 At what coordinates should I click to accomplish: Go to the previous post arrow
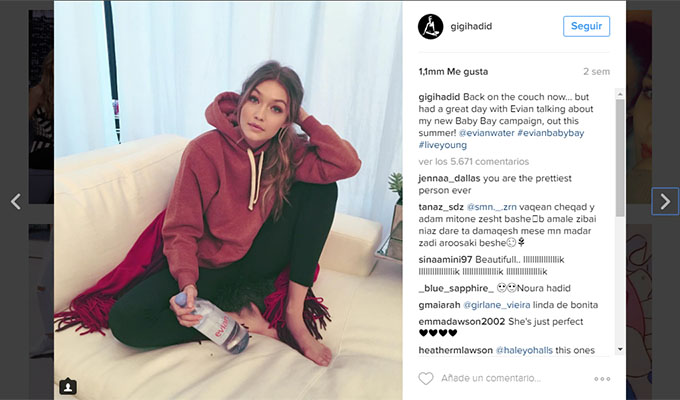(x=16, y=201)
